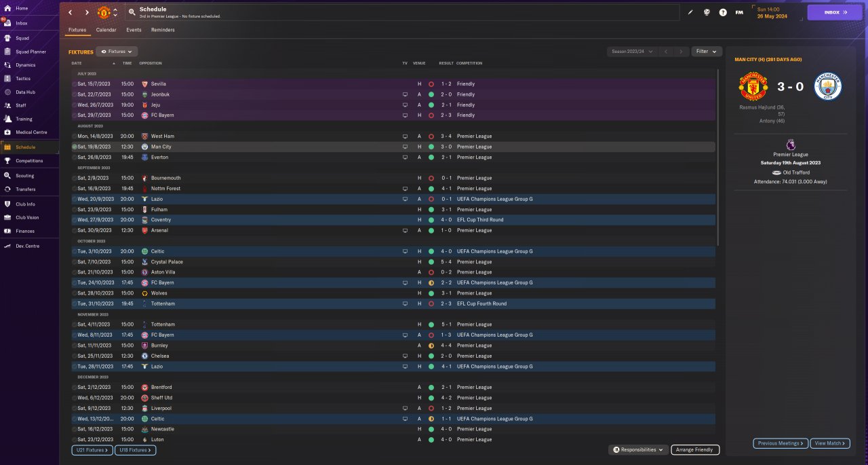Open Scouting in the sidebar
The image size is (868, 465).
[x=29, y=175]
